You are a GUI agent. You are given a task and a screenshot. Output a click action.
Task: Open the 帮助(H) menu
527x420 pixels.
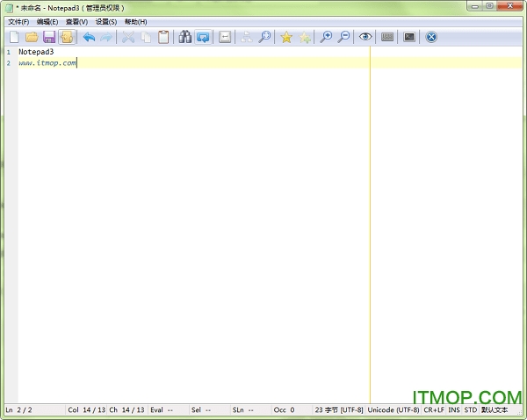coord(136,22)
